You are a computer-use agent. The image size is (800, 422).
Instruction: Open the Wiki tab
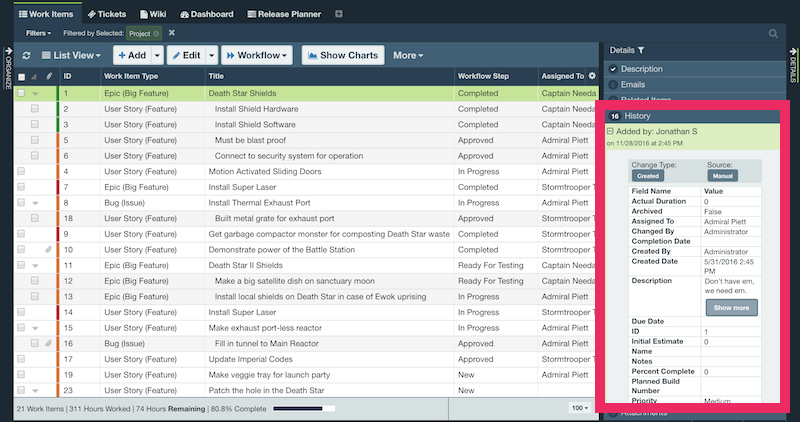point(153,14)
